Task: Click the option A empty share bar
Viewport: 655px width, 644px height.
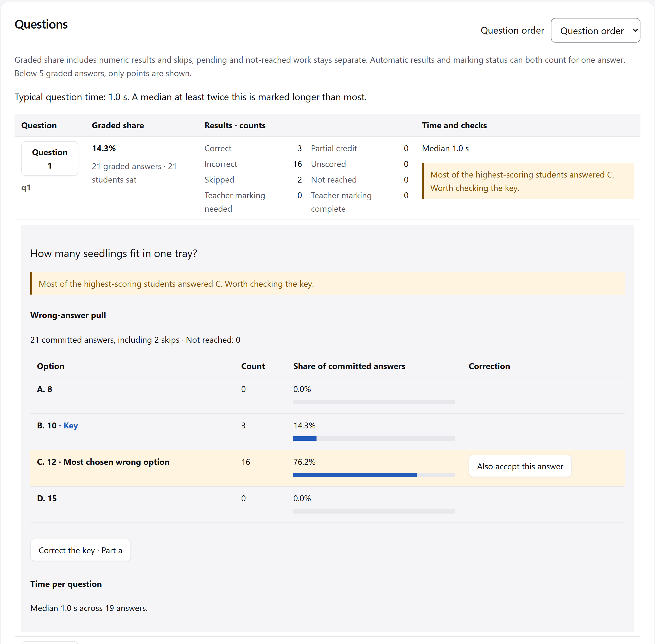Action: pos(374,402)
